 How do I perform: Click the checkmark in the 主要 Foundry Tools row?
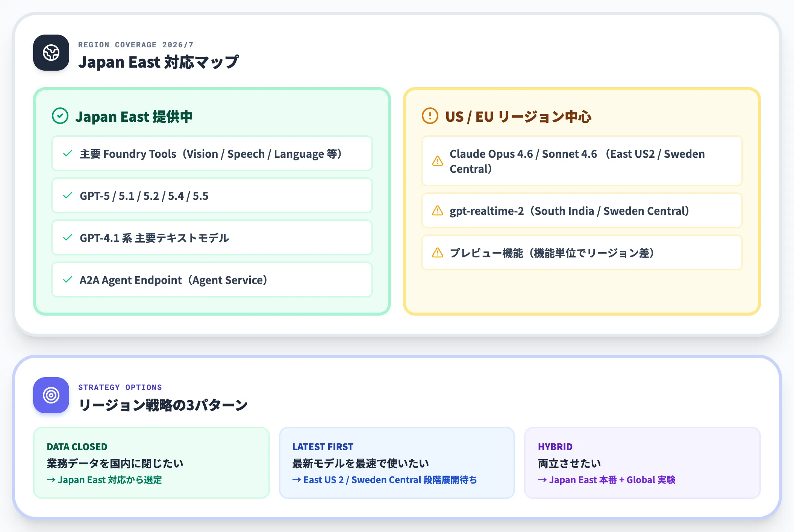tap(68, 153)
